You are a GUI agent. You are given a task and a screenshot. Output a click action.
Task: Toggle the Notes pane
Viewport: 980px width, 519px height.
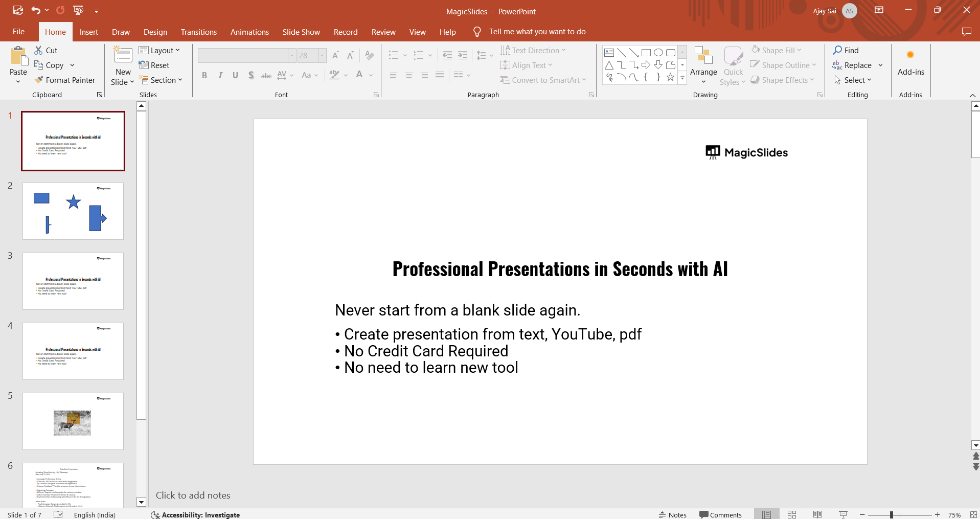click(x=673, y=515)
